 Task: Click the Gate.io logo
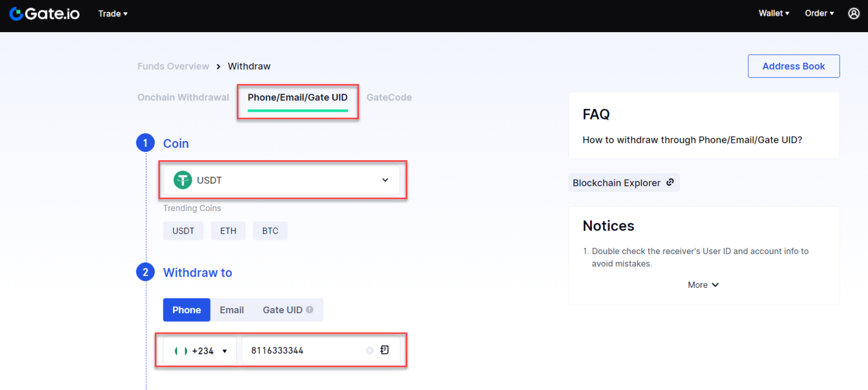[x=44, y=14]
